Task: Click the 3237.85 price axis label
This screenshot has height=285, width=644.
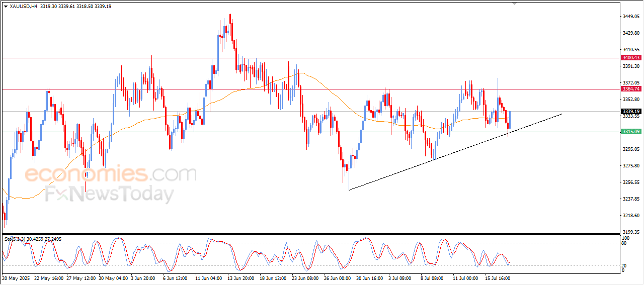Action: [x=631, y=199]
